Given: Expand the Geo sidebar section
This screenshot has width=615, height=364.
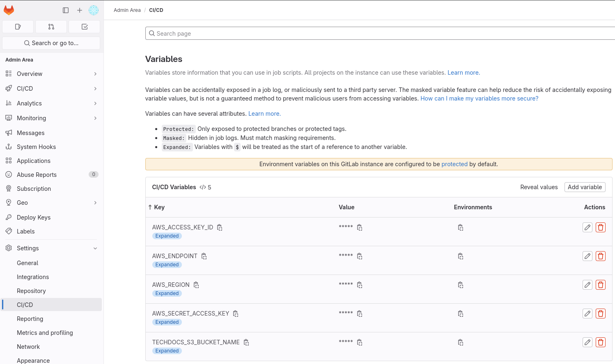Looking at the screenshot, I should coord(52,203).
